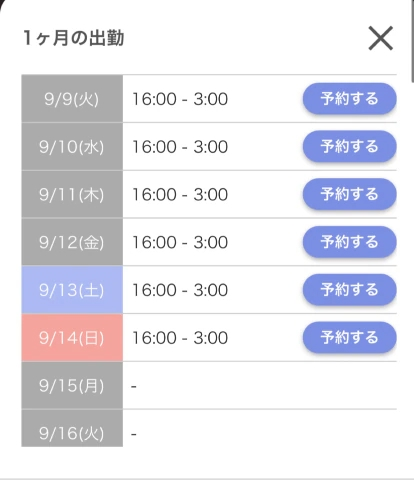The image size is (414, 480).
Task: Tap 予約する on the 9/12(金) row
Action: click(x=349, y=242)
